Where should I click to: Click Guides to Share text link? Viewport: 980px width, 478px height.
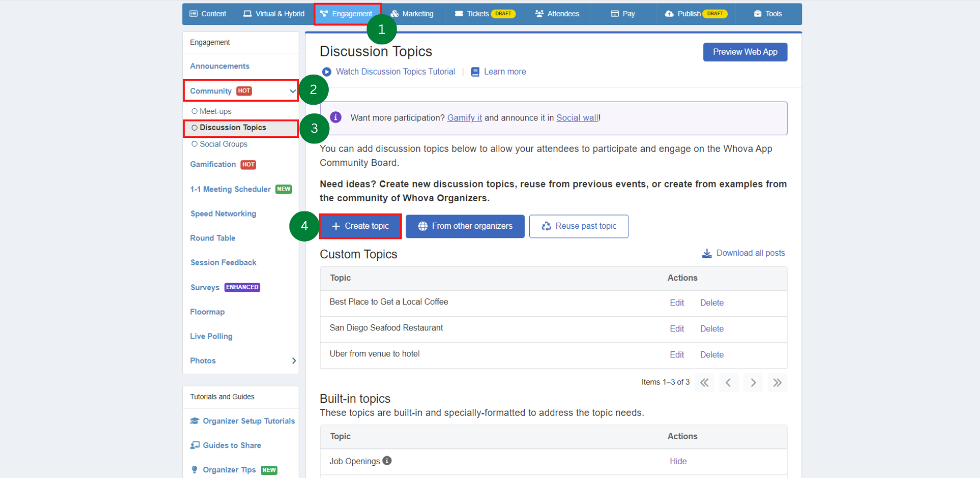(x=232, y=445)
